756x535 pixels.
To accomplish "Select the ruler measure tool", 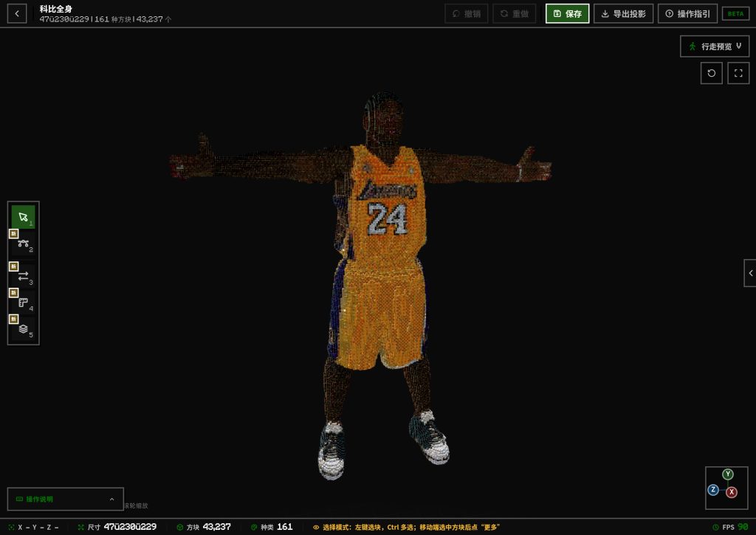I will point(23,303).
